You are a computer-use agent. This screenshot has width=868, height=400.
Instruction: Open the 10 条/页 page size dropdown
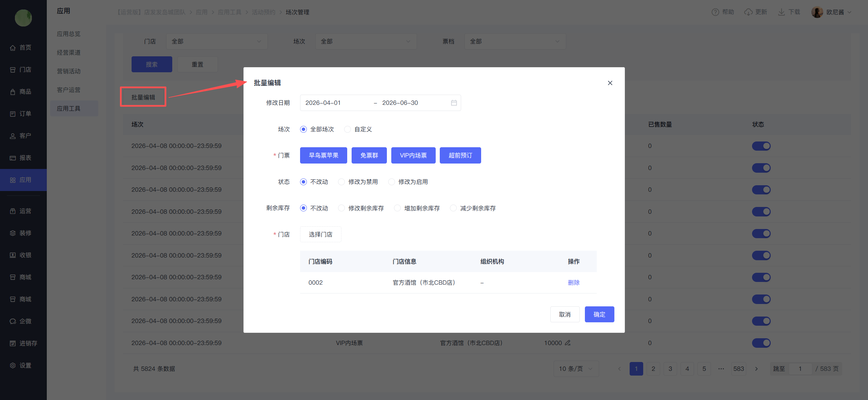point(576,369)
